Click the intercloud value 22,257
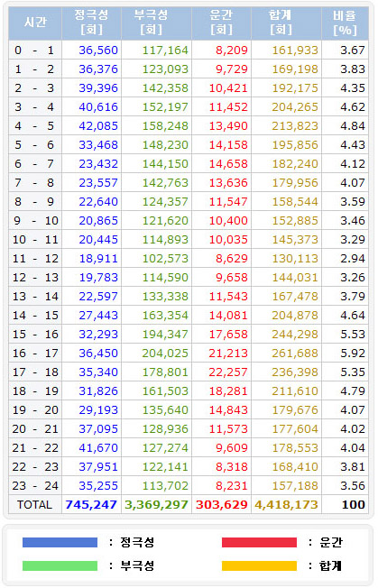 [x=228, y=372]
